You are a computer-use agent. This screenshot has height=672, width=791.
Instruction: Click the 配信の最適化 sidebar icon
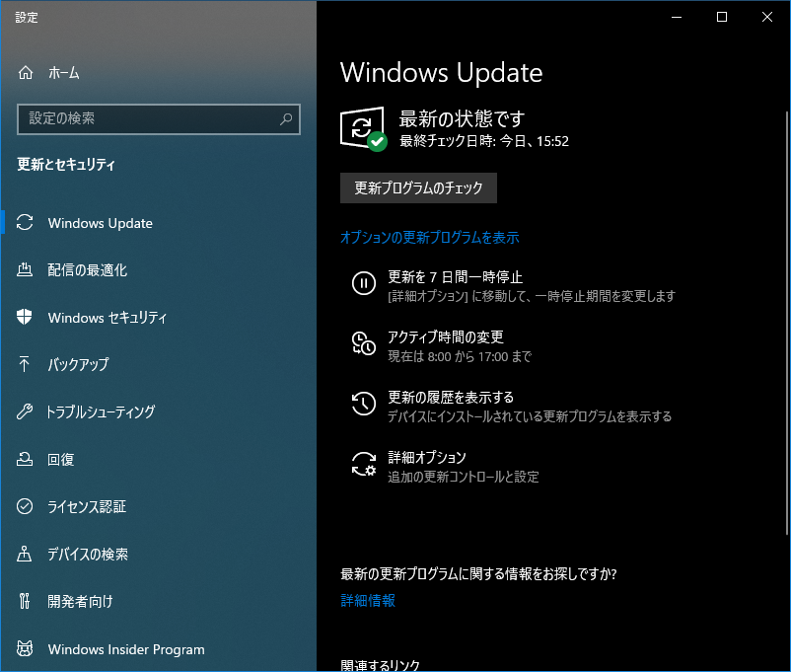[25, 269]
